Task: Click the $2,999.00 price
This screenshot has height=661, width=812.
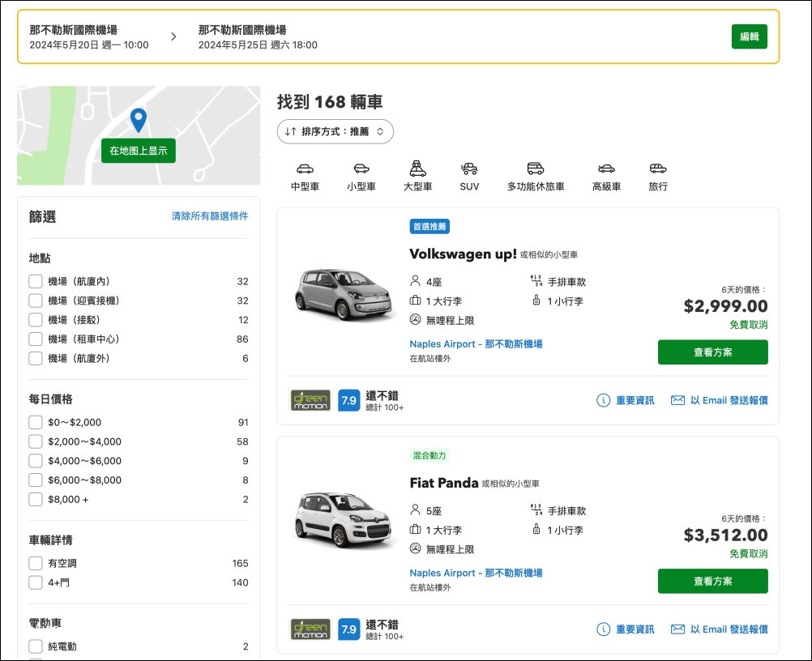Action: (725, 306)
